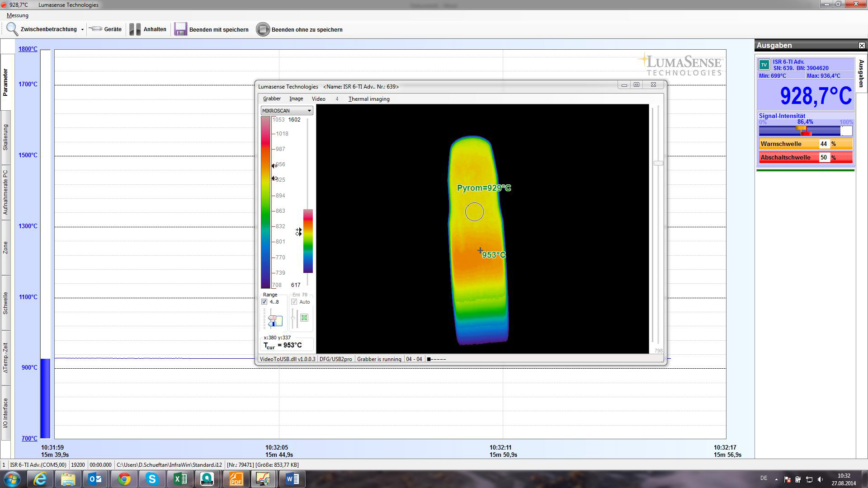The image size is (868, 488).
Task: Open the Thermal imaging menu
Action: pyautogui.click(x=369, y=99)
